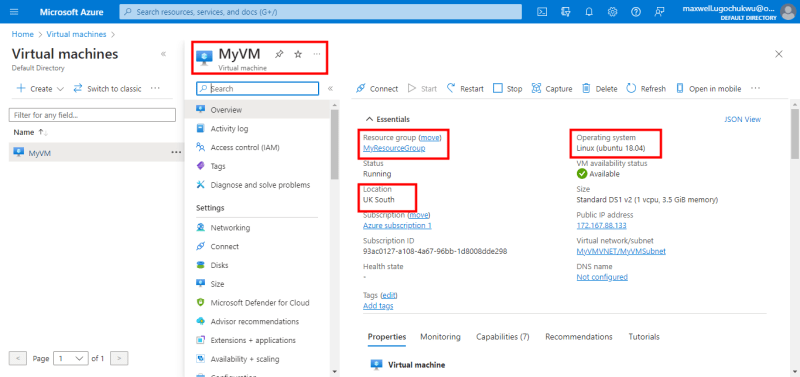The height and width of the screenshot is (377, 800).
Task: Click Capture in the VM toolbar
Action: [552, 89]
